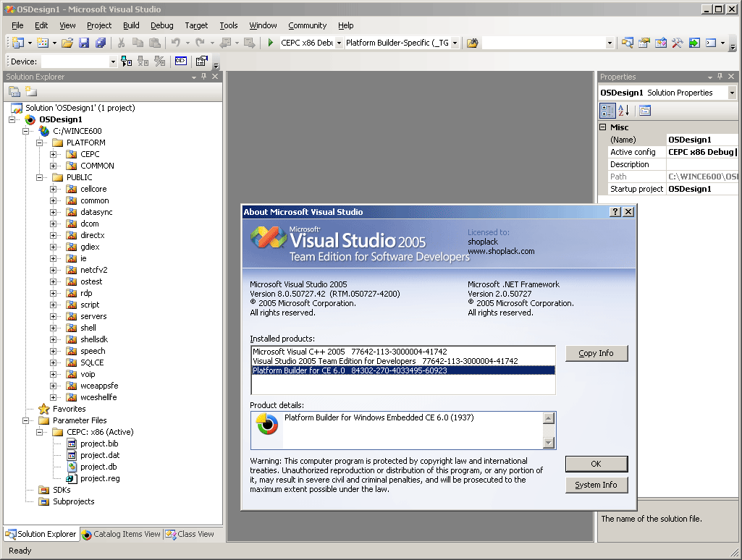Select project.reg in Solution Explorer
Screen dimensions: 742x560
pos(100,478)
